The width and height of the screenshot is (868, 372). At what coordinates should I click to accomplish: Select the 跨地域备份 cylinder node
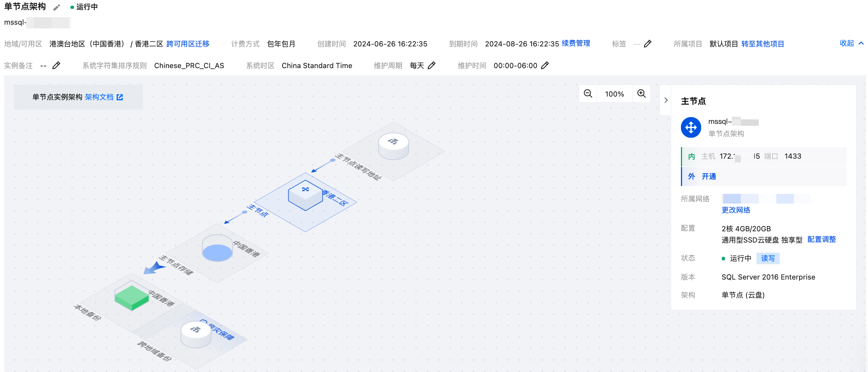(196, 335)
